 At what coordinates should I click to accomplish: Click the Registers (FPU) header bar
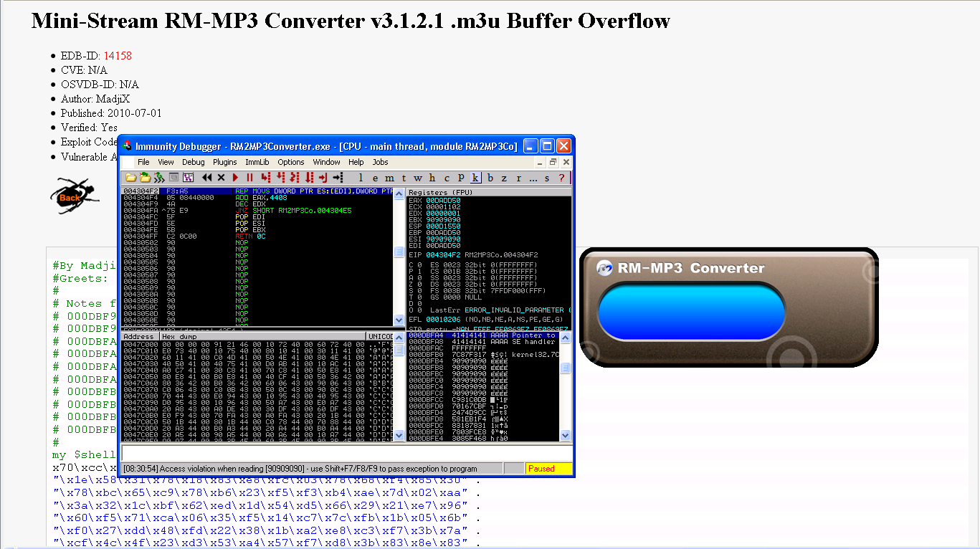pos(489,192)
